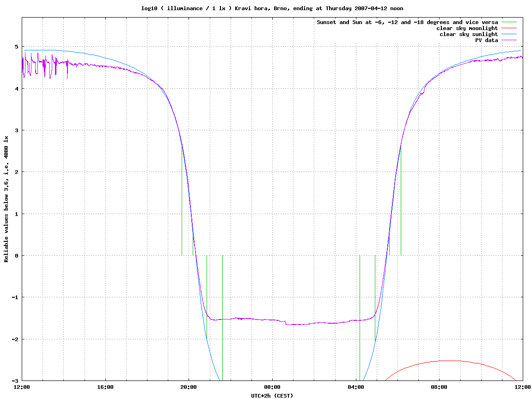Click the red moonlight legend line sample
532x399 pixels.
tap(509, 28)
